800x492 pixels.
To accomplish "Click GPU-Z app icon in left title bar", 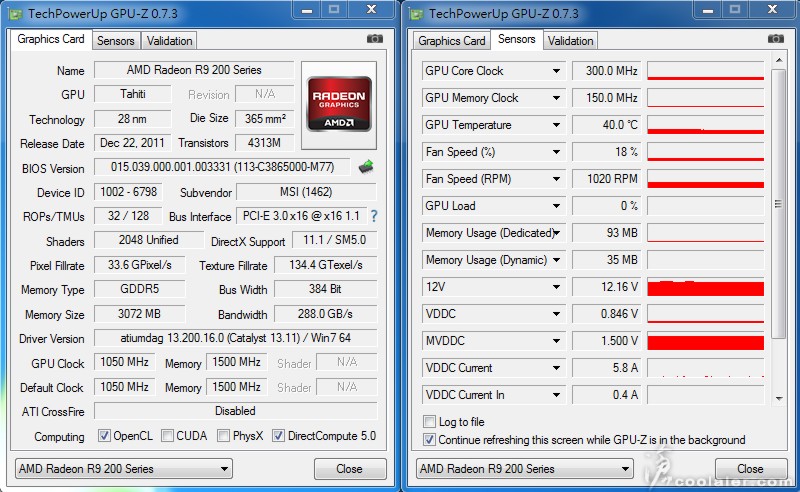I will point(16,14).
